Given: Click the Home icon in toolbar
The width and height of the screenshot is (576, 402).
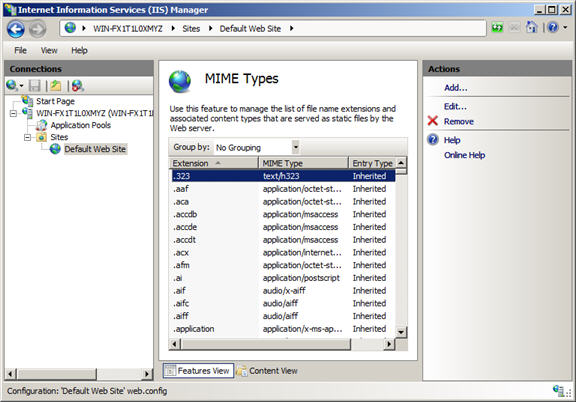Looking at the screenshot, I should coord(532,27).
